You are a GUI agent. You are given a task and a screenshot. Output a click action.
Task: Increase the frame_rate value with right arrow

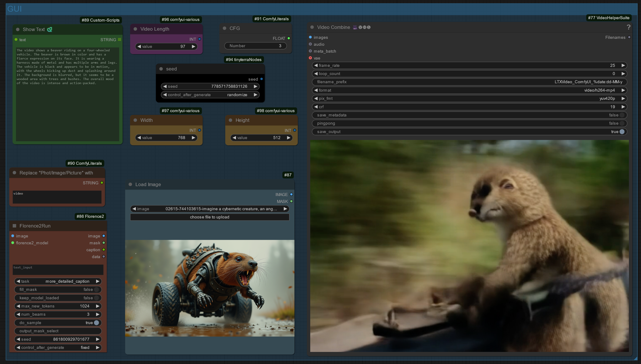tap(623, 65)
